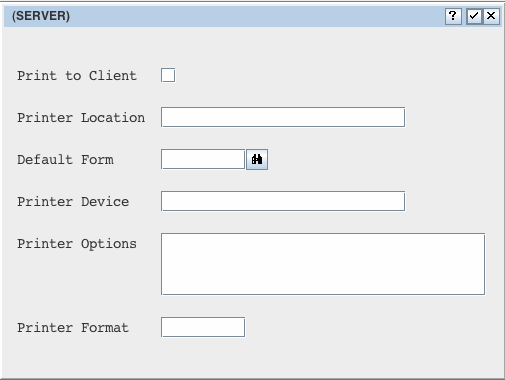
Task: Focus the Printer Device text field
Action: [x=283, y=201]
